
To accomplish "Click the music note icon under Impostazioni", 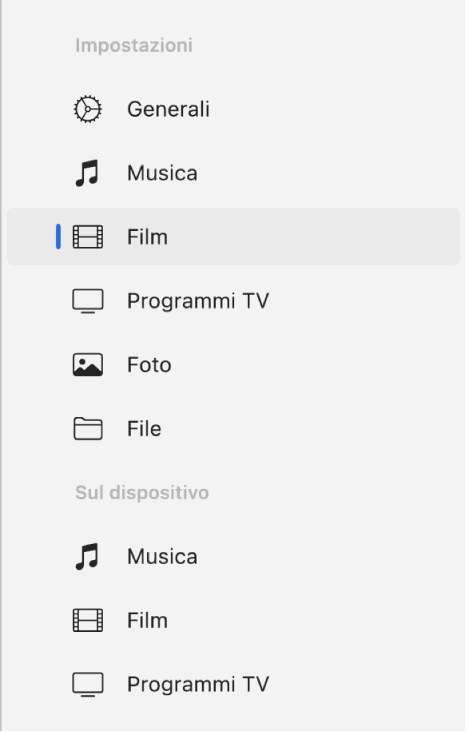I will 87,173.
